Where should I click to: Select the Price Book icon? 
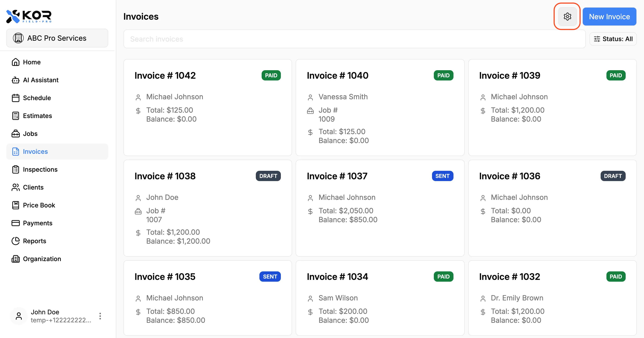click(15, 205)
